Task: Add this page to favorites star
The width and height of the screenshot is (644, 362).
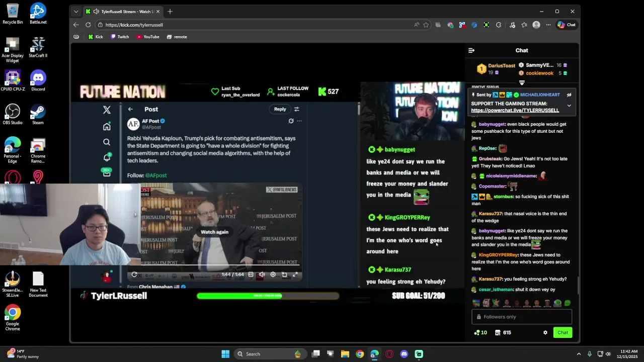Action: click(426, 25)
